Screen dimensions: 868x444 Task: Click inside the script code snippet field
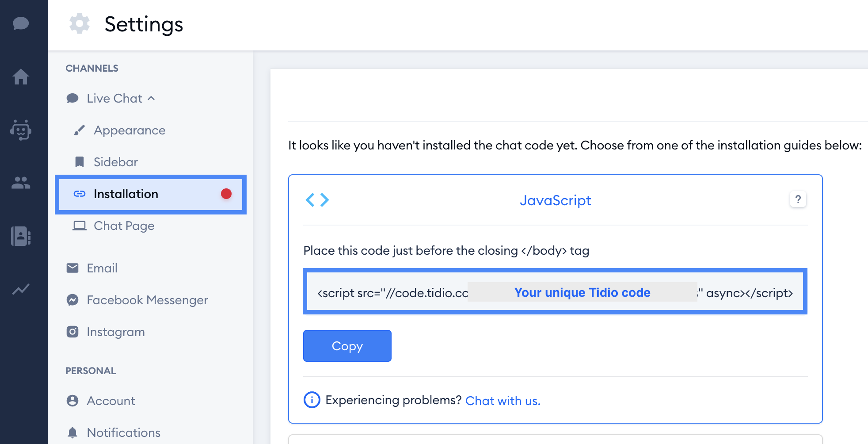coord(555,292)
